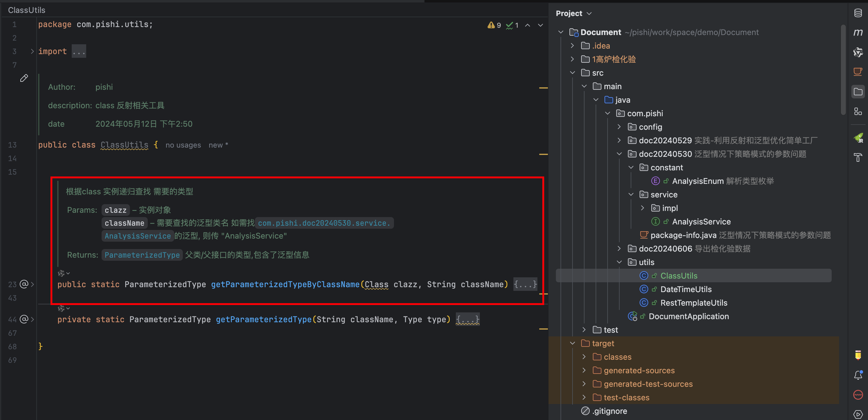Collapse the target folder
This screenshot has height=420, width=868.
tap(572, 343)
